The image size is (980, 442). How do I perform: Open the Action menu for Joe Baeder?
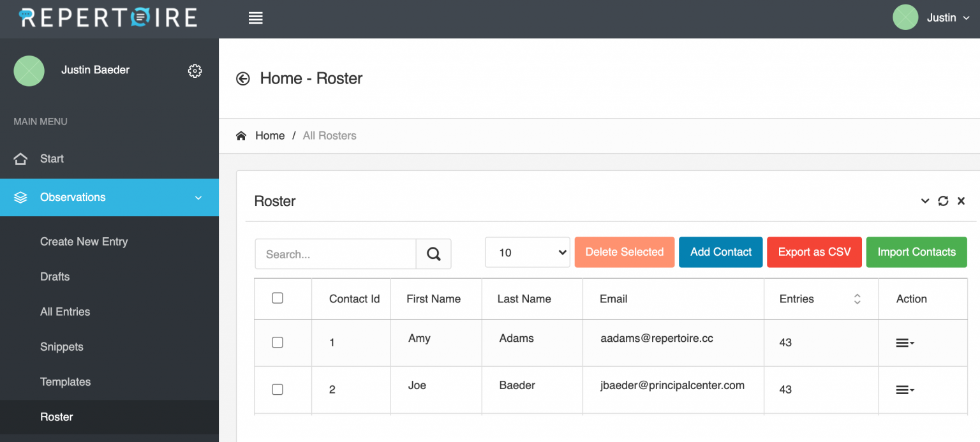tap(904, 390)
